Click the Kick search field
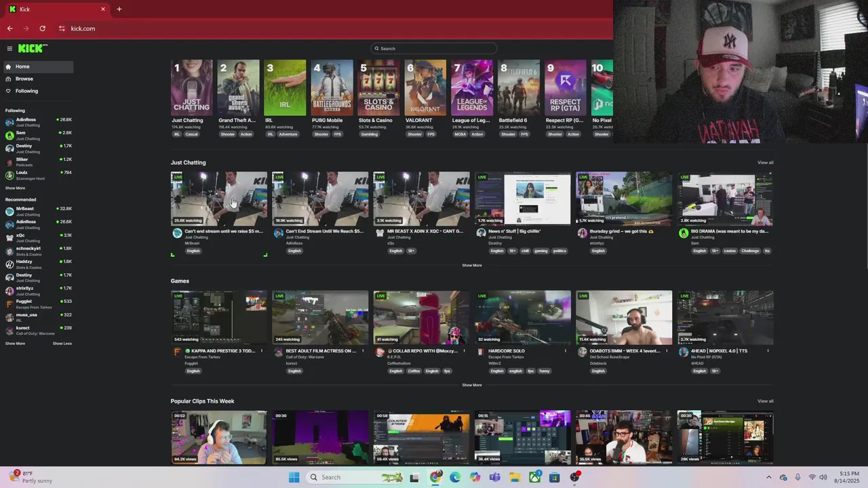868x488 pixels. click(434, 48)
